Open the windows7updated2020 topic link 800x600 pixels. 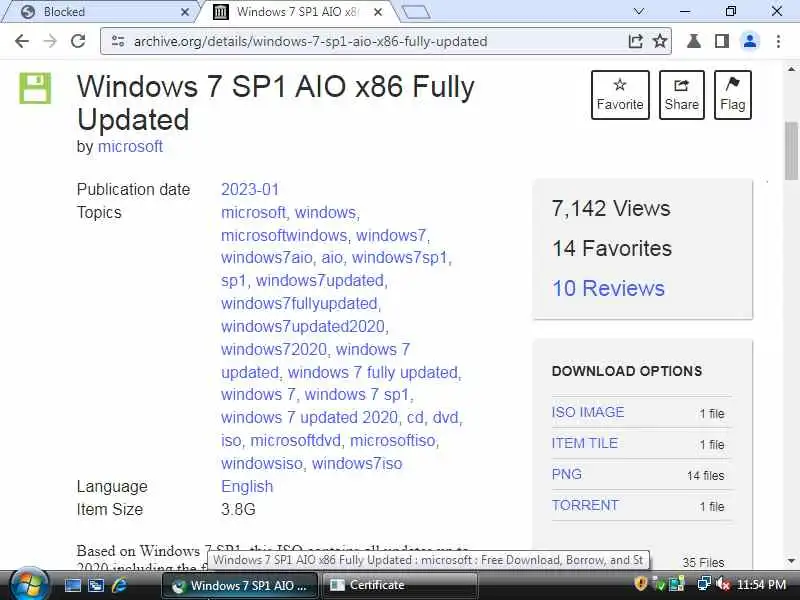point(303,327)
